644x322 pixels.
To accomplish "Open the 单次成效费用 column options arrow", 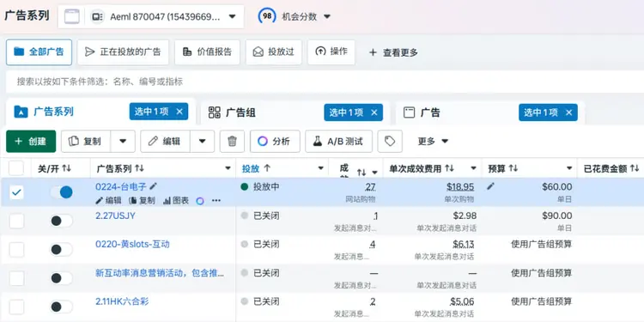I will coord(473,168).
